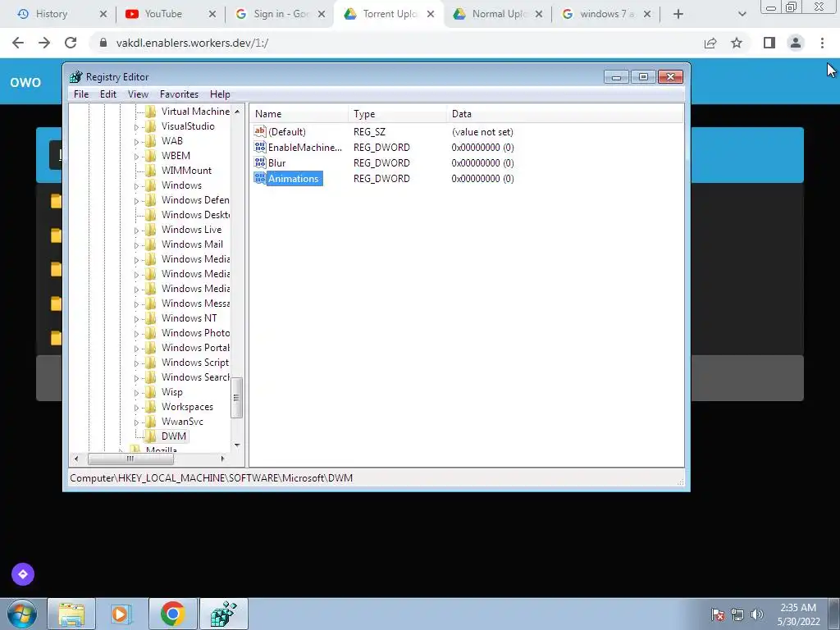Image resolution: width=840 pixels, height=630 pixels.
Task: Expand the WwanSvc tree node
Action: (136, 422)
